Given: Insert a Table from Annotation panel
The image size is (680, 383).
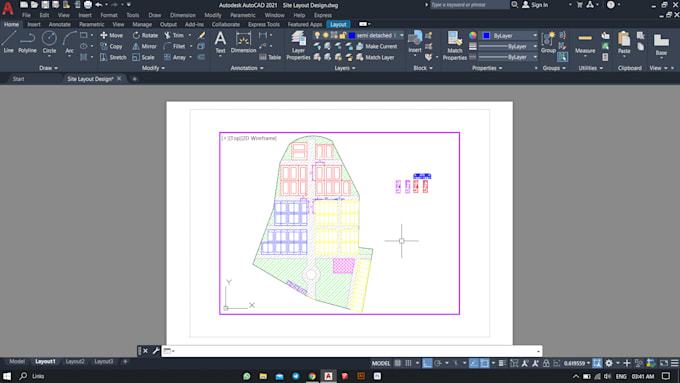Looking at the screenshot, I should (270, 57).
